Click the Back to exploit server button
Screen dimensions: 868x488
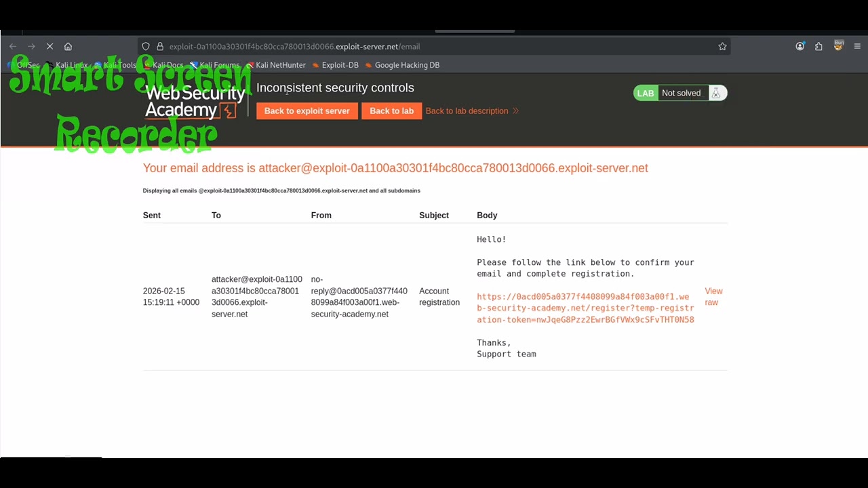pos(307,111)
